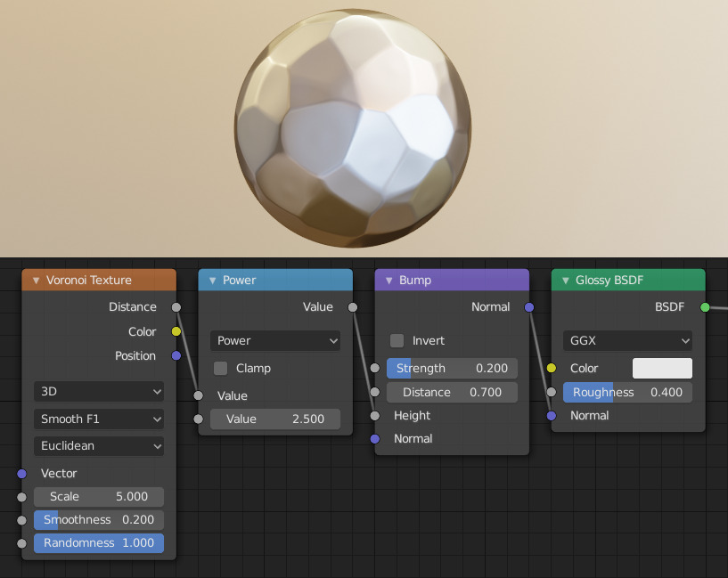Click the green BSDF output socket on Glossy BSDF
Viewport: 728px width, 578px height.
tap(707, 306)
